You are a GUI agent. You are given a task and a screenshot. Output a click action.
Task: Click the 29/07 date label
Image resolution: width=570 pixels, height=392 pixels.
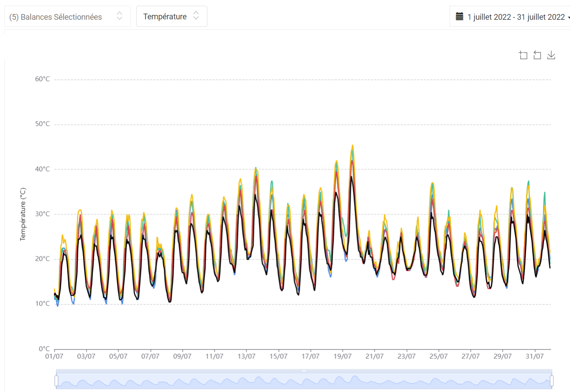[x=503, y=356]
